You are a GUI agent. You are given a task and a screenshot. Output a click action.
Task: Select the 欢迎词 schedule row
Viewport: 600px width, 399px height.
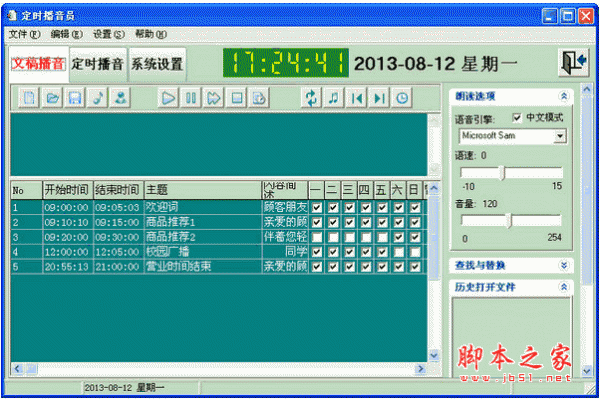point(218,207)
